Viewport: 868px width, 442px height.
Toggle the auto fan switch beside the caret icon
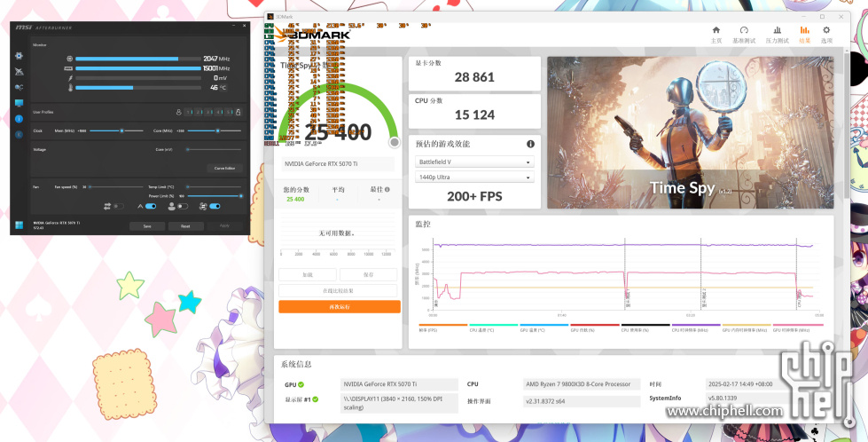click(x=151, y=206)
